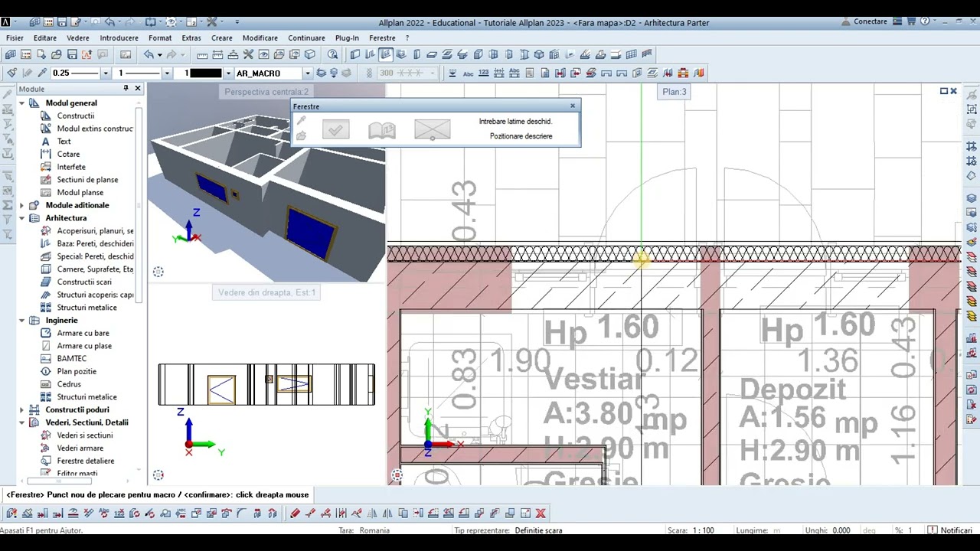Click Definitie scara representation type
The image size is (980, 551).
pyautogui.click(x=538, y=530)
